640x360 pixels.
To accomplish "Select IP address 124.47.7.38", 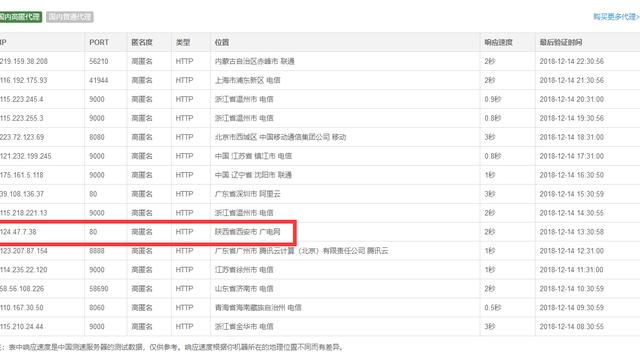I will pos(18,232).
